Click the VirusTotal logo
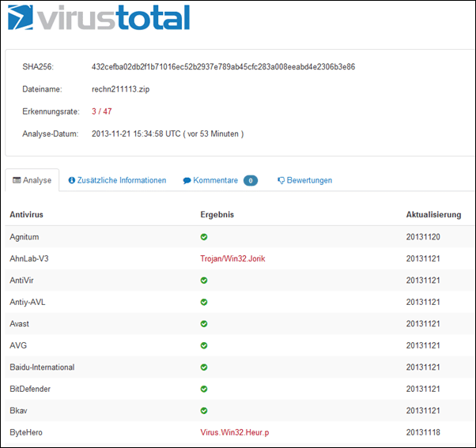476x448 pixels. 99,17
